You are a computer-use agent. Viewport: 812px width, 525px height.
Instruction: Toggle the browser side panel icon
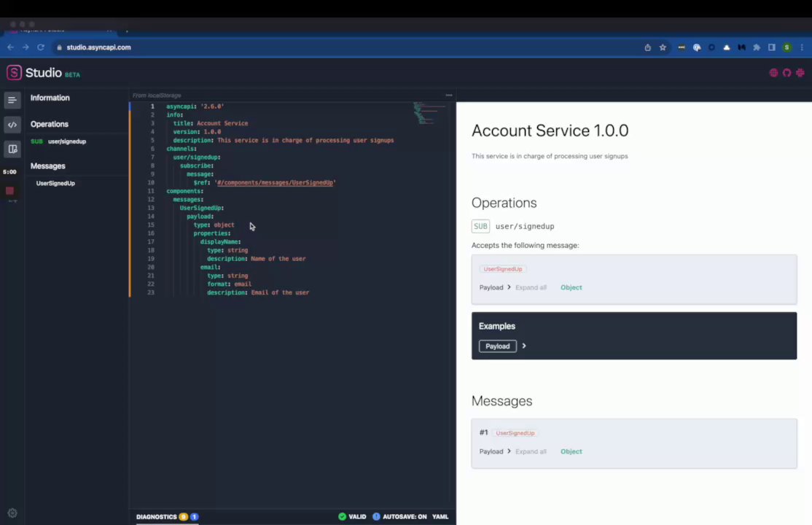[x=772, y=47]
